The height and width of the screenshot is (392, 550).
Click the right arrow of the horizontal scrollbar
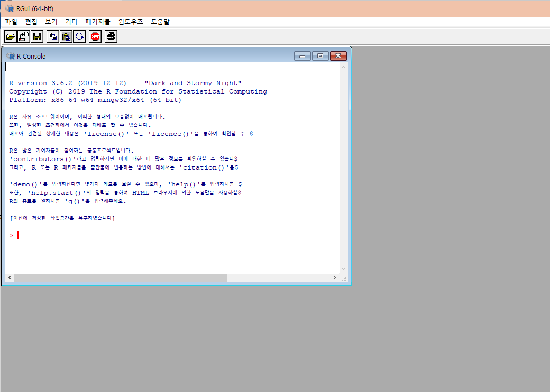pyautogui.click(x=334, y=277)
